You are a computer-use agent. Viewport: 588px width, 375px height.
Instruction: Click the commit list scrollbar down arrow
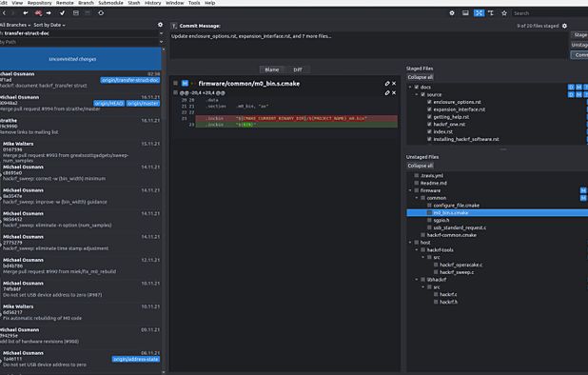(163, 372)
